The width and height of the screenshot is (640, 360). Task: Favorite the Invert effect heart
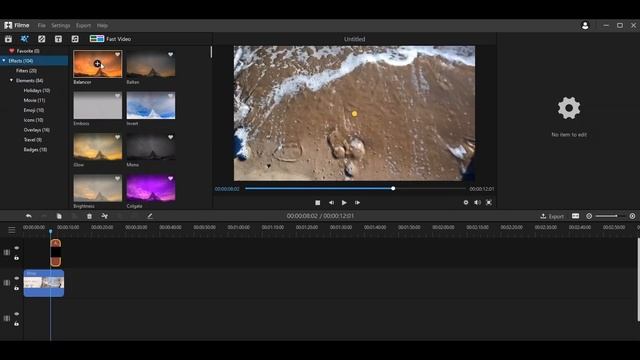pyautogui.click(x=171, y=96)
